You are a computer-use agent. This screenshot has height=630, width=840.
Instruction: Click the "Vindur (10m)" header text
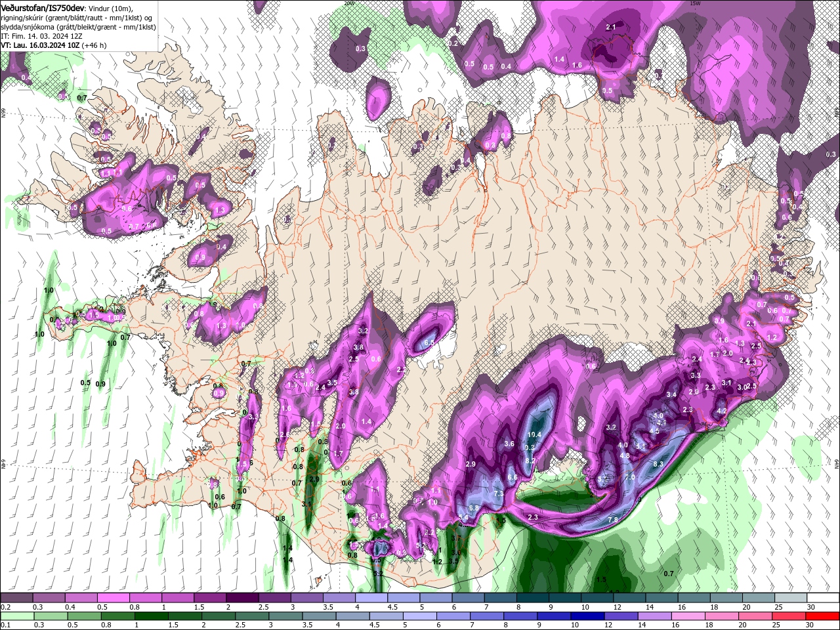coord(110,8)
